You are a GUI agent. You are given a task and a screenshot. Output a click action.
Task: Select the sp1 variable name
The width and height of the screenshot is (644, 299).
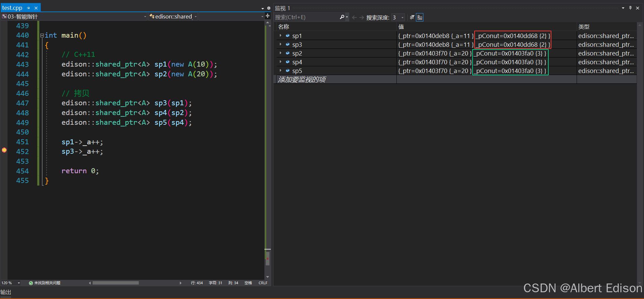coord(297,36)
